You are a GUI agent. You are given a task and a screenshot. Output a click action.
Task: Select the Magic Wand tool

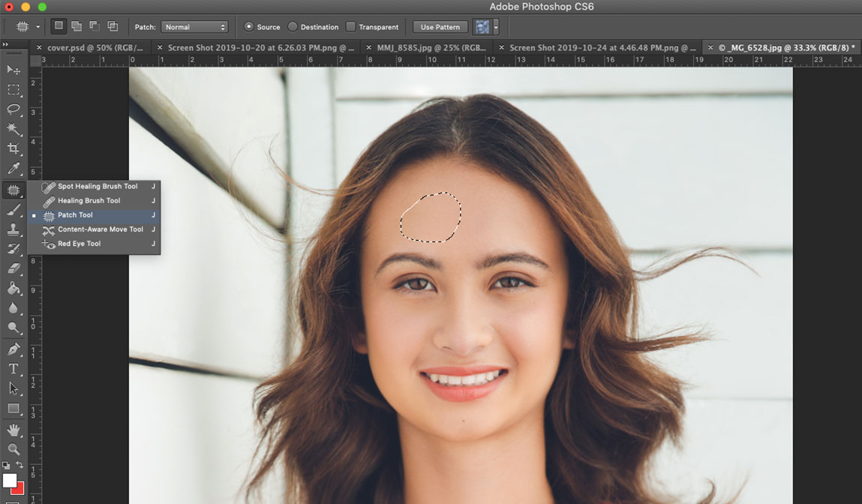[14, 129]
